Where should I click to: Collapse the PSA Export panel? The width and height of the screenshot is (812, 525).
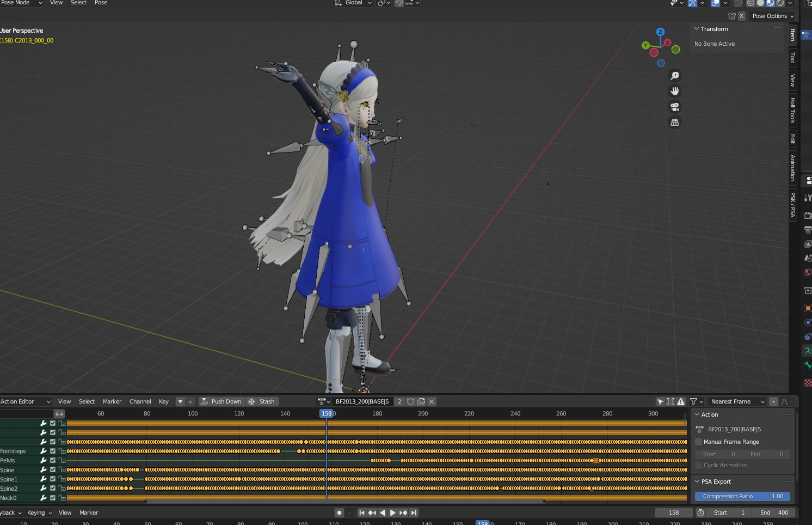coord(697,481)
